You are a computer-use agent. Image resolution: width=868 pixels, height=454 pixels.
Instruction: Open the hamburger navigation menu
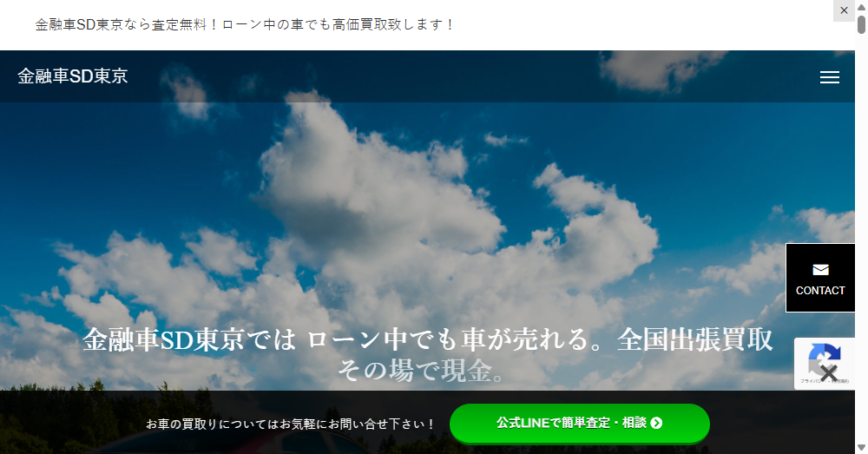[x=829, y=77]
